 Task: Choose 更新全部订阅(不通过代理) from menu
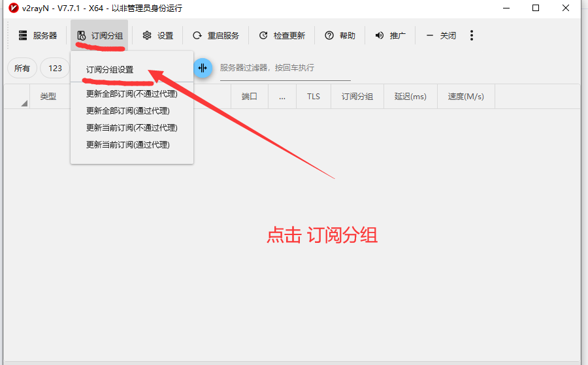click(131, 94)
